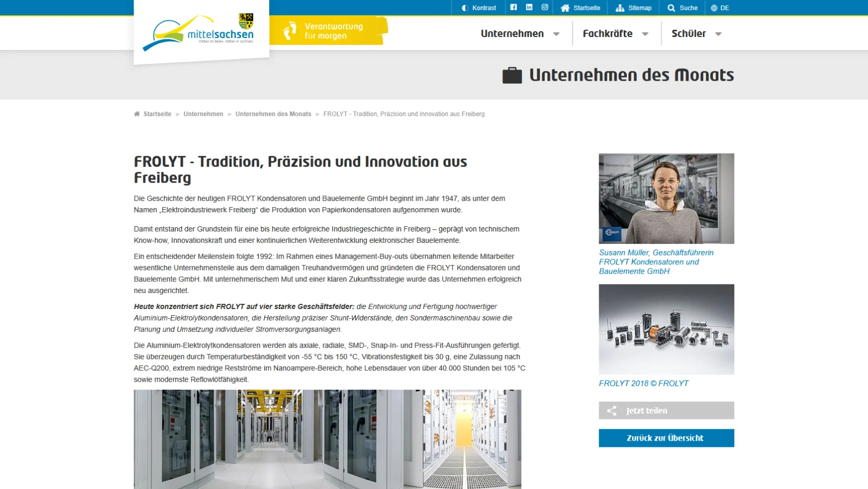Share the article with 'Jetzt teilen'
Screen dimensions: 868x489
666,410
